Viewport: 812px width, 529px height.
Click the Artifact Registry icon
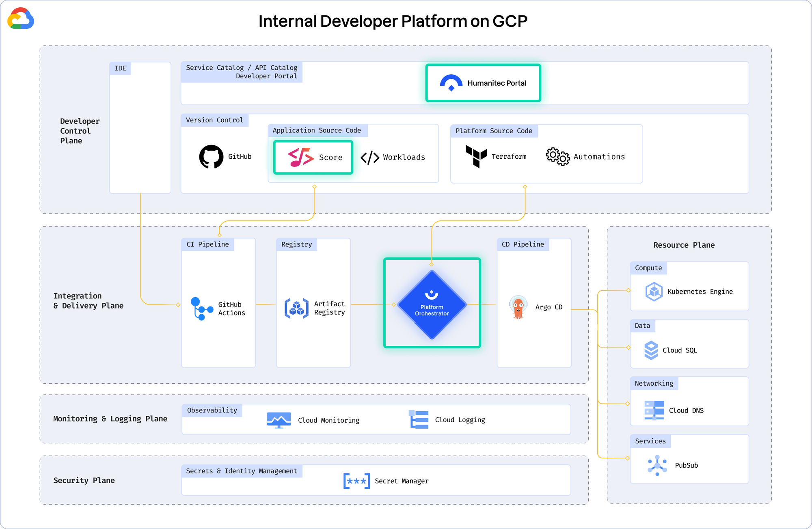tap(296, 308)
